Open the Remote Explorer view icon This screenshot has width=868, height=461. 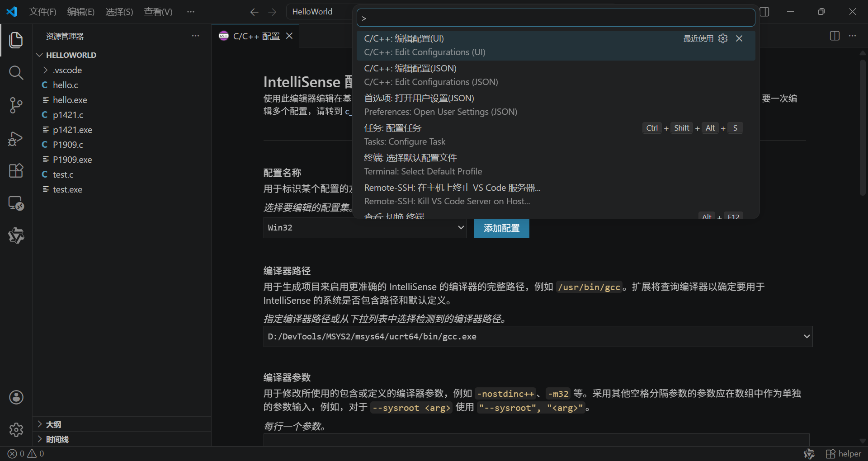coord(16,203)
